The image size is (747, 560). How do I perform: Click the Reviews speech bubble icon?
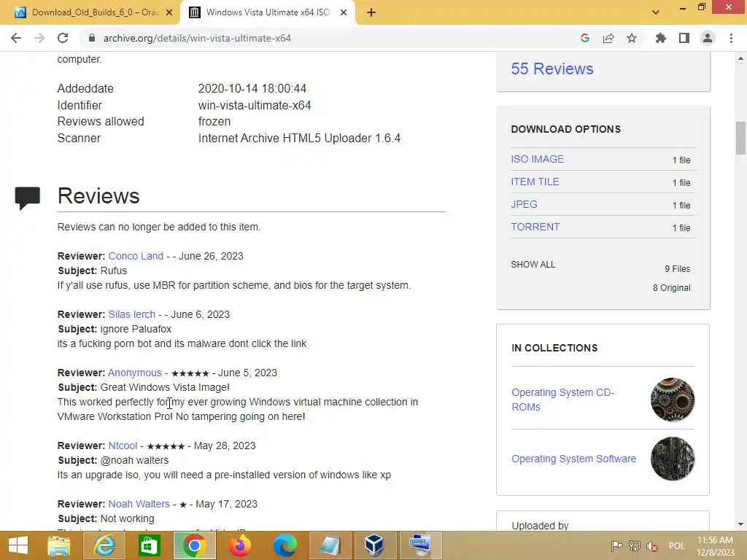click(28, 198)
